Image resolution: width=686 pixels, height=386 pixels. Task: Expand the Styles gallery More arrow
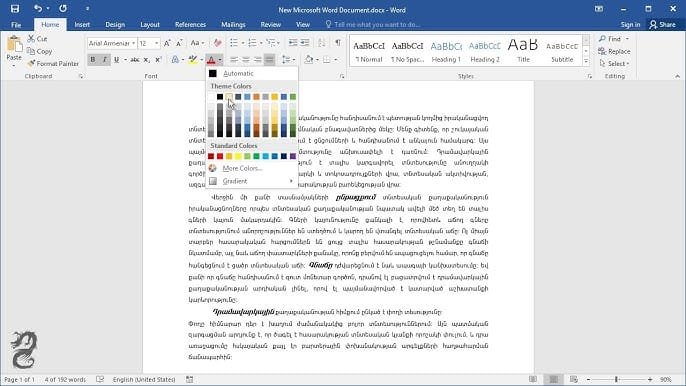pyautogui.click(x=586, y=62)
